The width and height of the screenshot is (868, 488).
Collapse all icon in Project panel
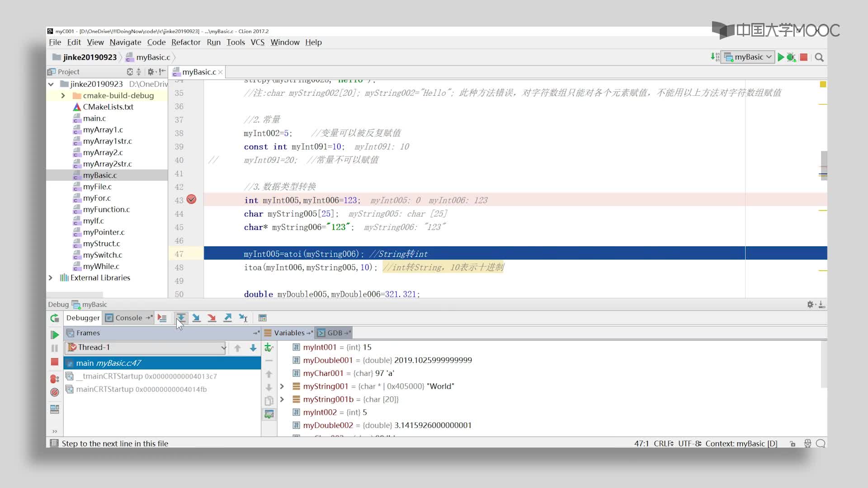(x=138, y=72)
